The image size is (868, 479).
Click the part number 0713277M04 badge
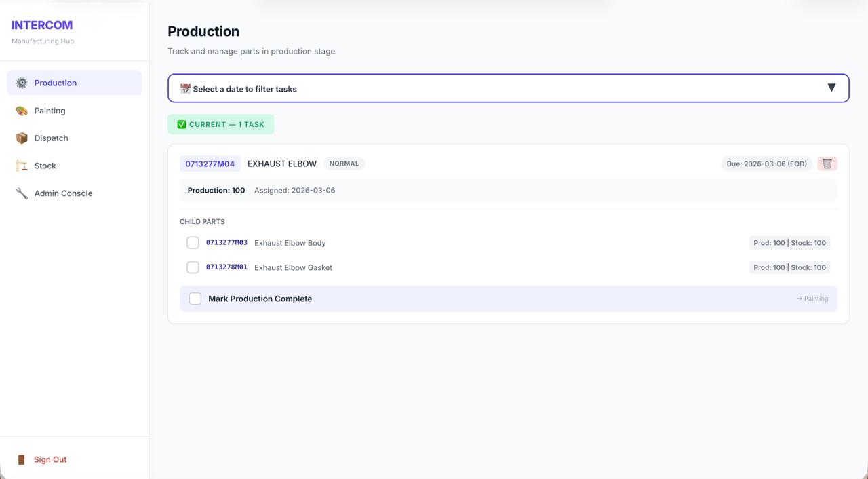210,164
